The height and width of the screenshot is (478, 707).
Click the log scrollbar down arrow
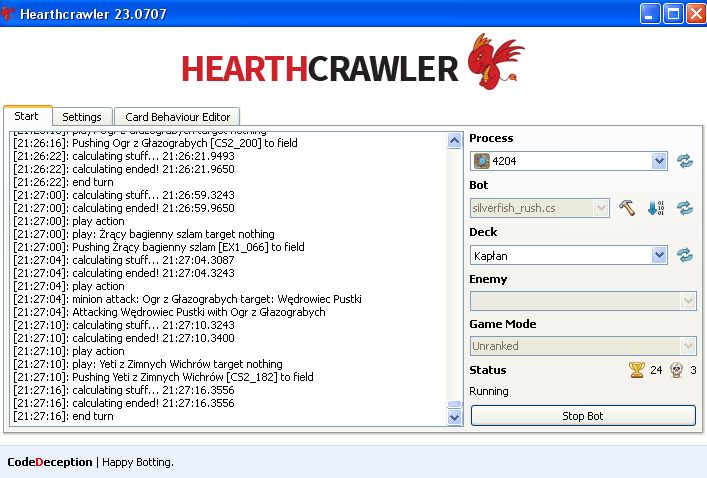(x=454, y=417)
